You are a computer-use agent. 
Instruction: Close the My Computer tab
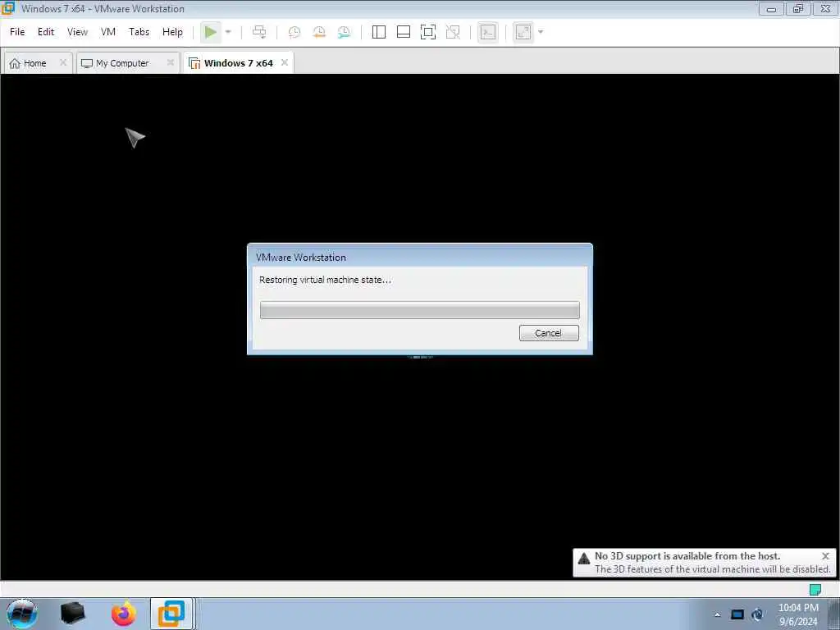click(x=171, y=62)
